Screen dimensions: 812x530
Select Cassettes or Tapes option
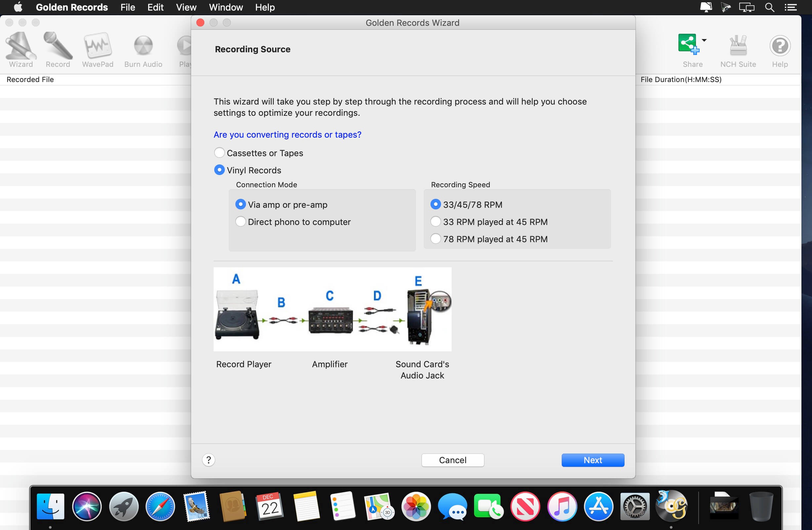[220, 153]
